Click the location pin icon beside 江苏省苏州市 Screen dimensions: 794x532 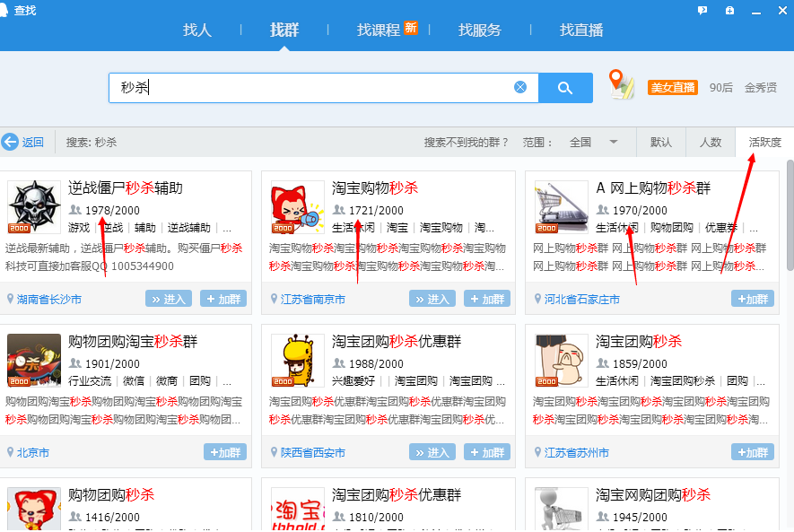click(x=537, y=452)
